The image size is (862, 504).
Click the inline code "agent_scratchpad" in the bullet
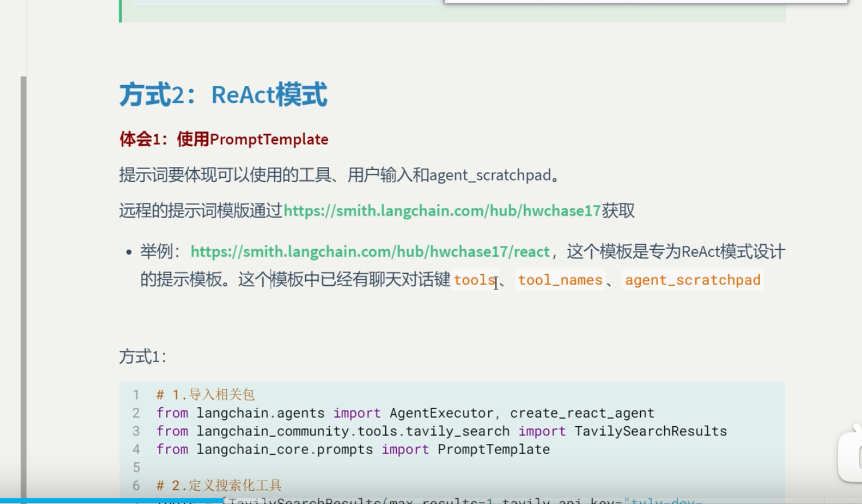693,280
